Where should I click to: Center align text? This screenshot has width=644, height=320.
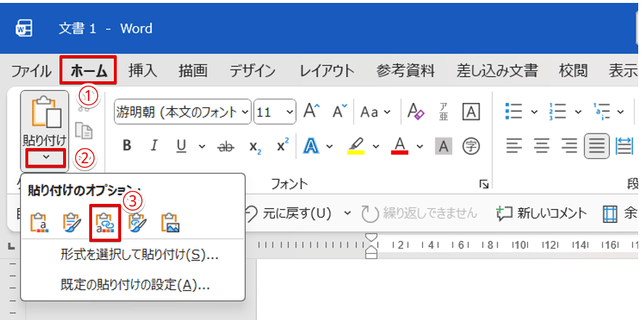(542, 146)
